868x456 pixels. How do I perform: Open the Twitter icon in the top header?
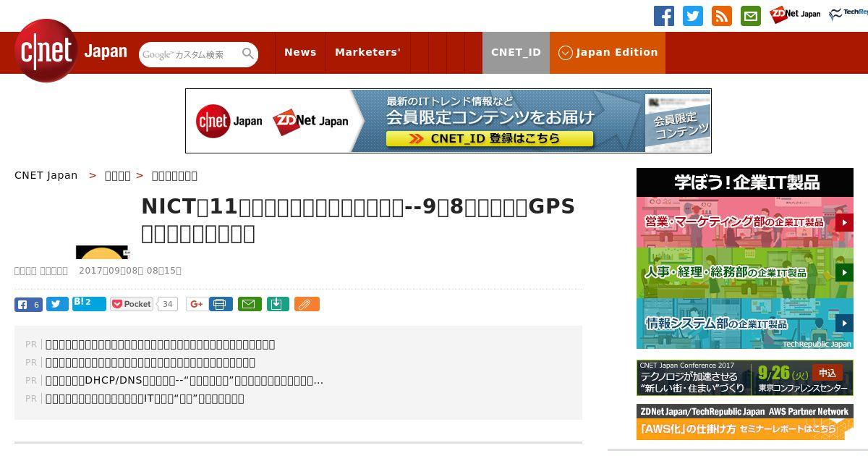[x=693, y=16]
